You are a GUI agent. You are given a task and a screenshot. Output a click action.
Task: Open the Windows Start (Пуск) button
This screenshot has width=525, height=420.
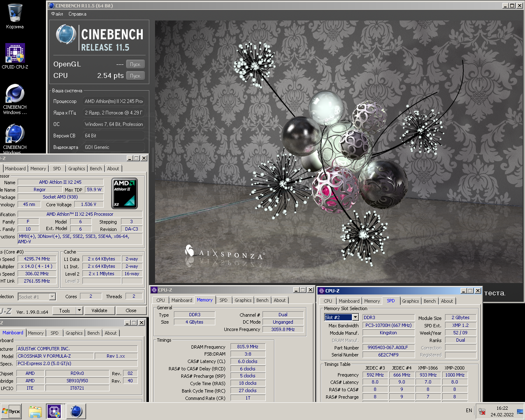click(x=11, y=411)
